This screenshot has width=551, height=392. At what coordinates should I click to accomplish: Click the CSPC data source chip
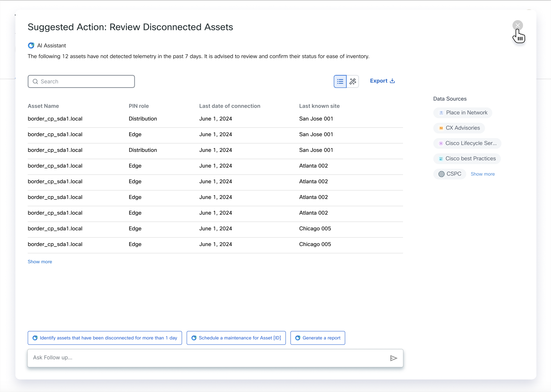[450, 174]
